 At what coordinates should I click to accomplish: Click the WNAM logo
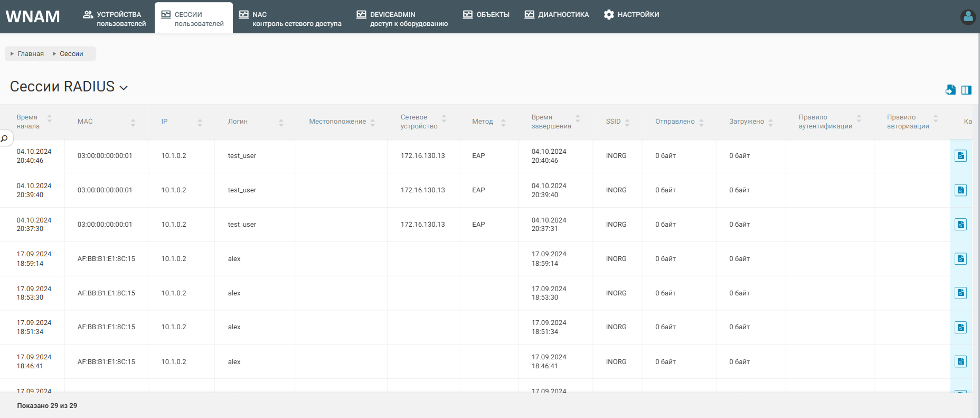tap(33, 17)
